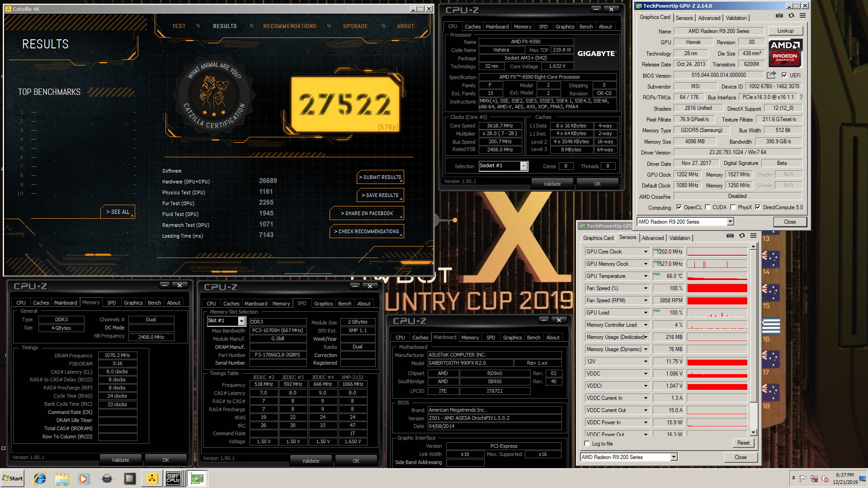Viewport: 868px width, 488px height.
Task: Open the graphics card selector dropdown in the GPU-Z Graphics Card window
Action: pyautogui.click(x=730, y=222)
